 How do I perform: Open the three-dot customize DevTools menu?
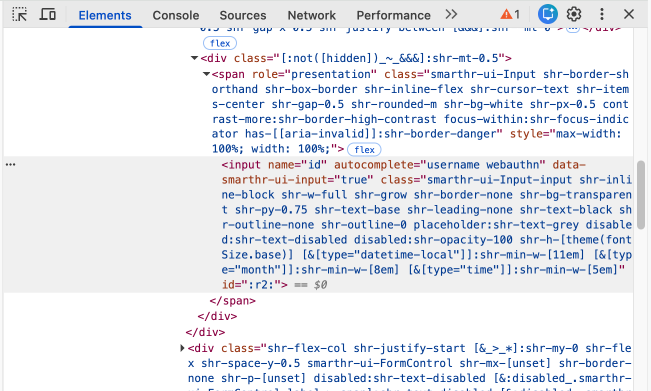(602, 15)
